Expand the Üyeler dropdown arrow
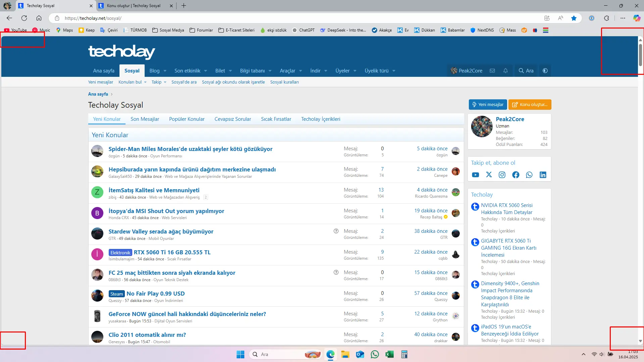 [x=355, y=71]
